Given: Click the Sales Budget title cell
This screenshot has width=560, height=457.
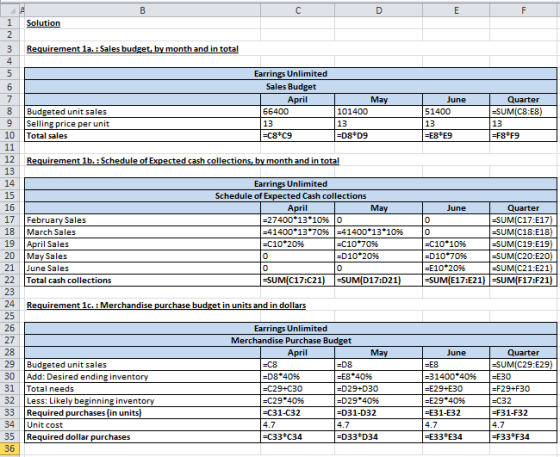Looking at the screenshot, I should [291, 87].
